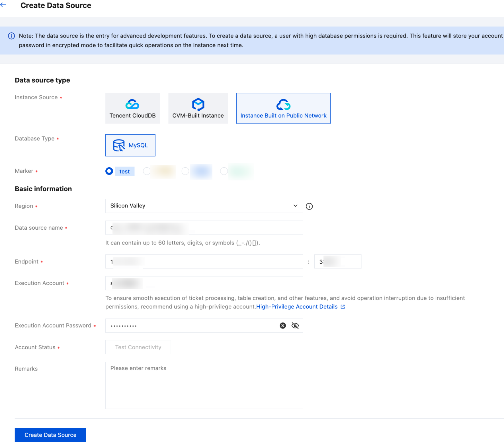Select the blurred green marker radio button

pyautogui.click(x=224, y=171)
